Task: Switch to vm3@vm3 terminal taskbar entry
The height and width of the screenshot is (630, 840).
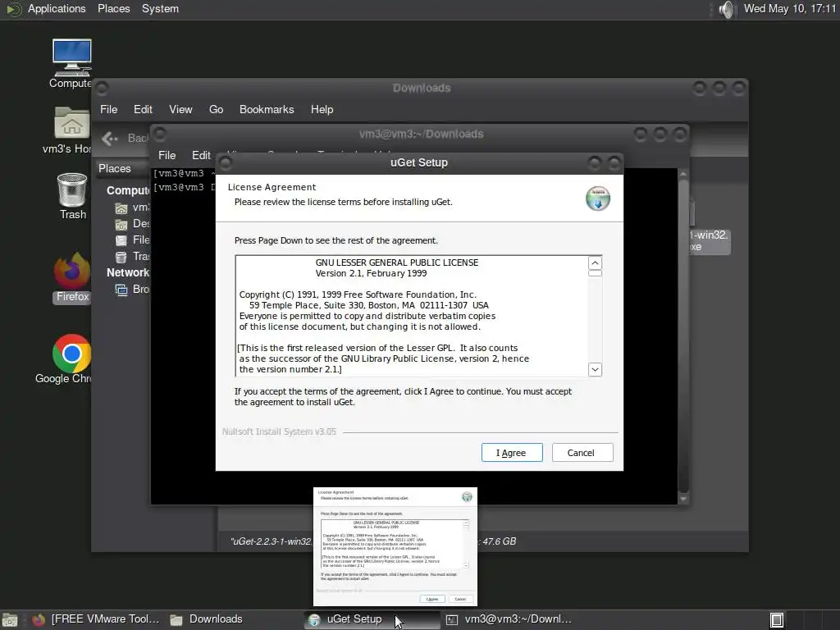Action: pyautogui.click(x=509, y=619)
